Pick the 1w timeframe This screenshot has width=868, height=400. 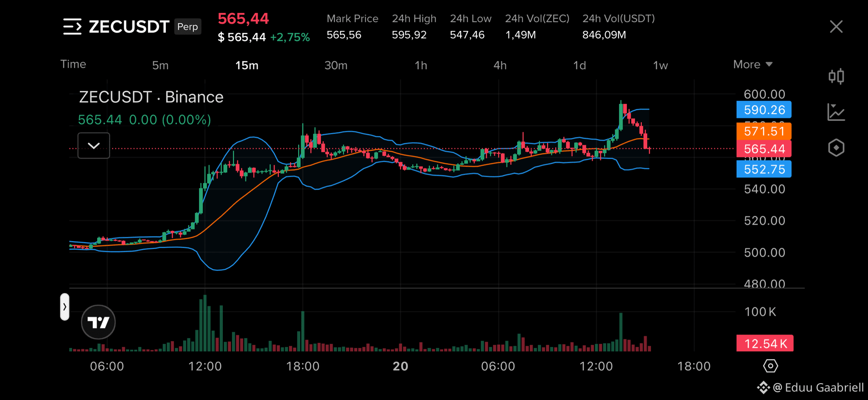pos(660,65)
